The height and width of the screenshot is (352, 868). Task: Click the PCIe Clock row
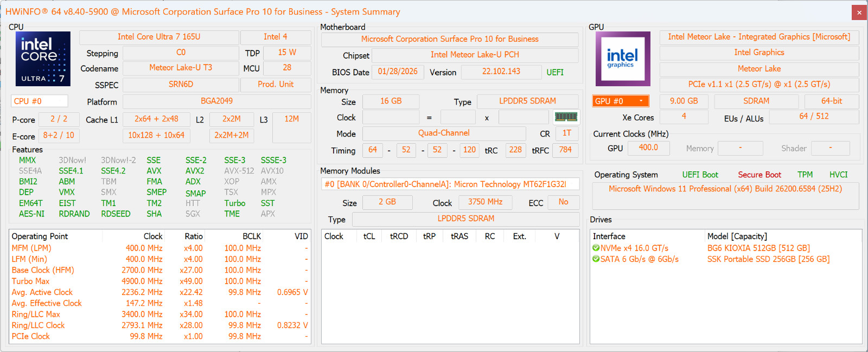(160, 336)
